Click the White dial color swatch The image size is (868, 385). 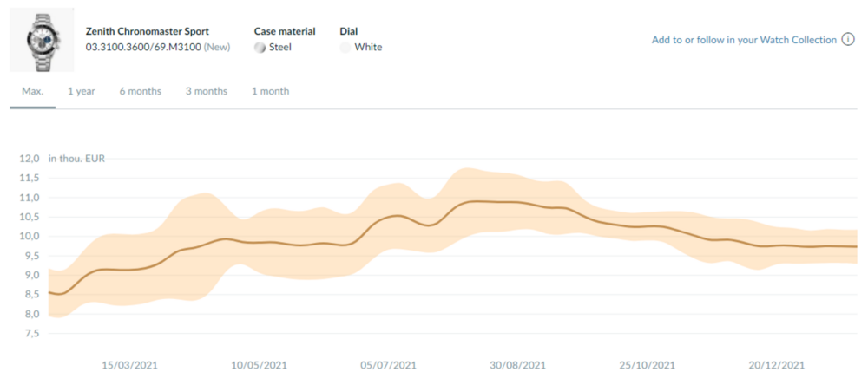point(345,48)
